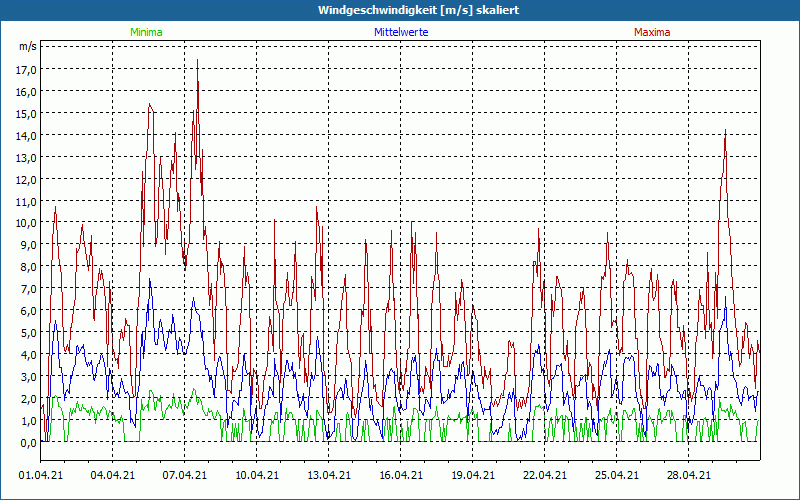Viewport: 800px width, 500px height.
Task: Click the red Maxima peak near 14 m/s after 28.04.21
Action: point(725,131)
